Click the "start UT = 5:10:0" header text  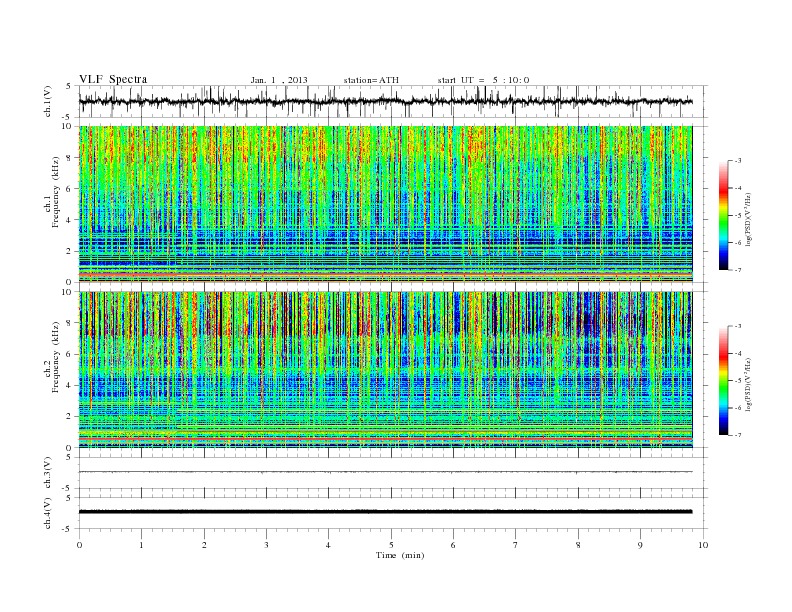pyautogui.click(x=483, y=80)
